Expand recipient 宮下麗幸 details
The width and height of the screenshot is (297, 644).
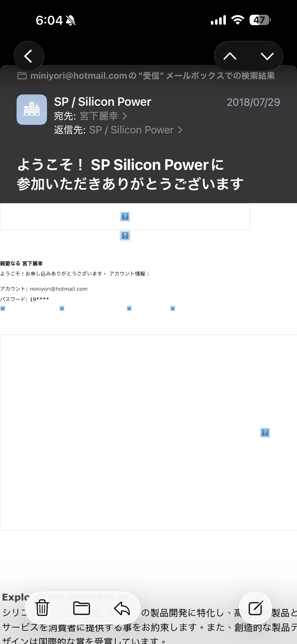[x=103, y=116]
